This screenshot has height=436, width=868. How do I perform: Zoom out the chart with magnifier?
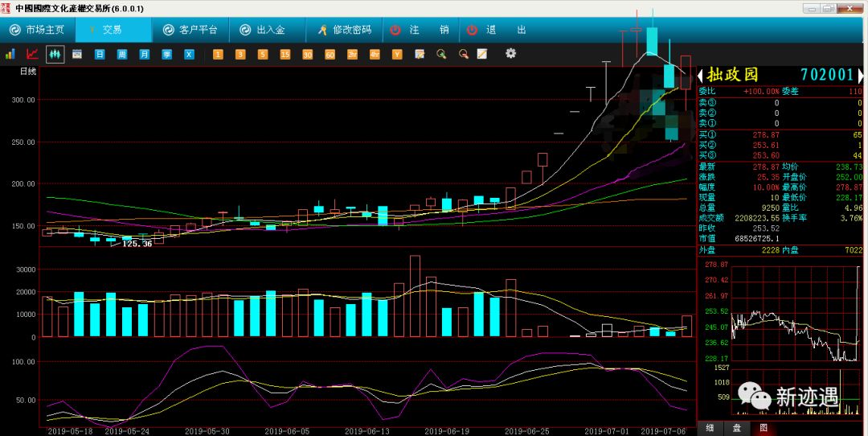coord(464,54)
